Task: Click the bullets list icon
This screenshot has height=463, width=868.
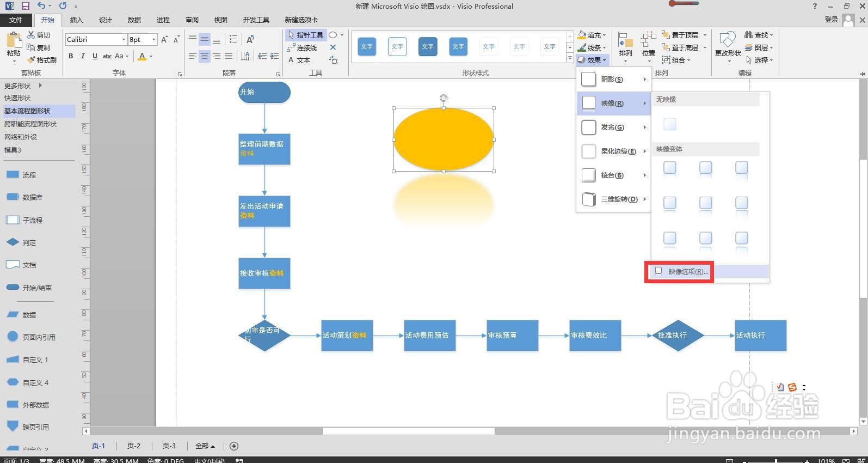Action: 233,39
